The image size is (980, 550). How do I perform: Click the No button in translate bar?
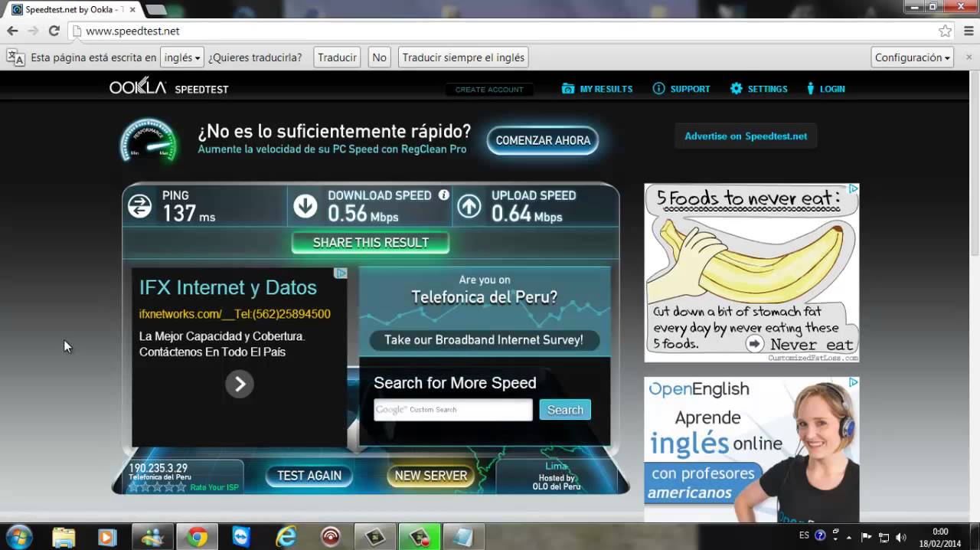pos(379,57)
